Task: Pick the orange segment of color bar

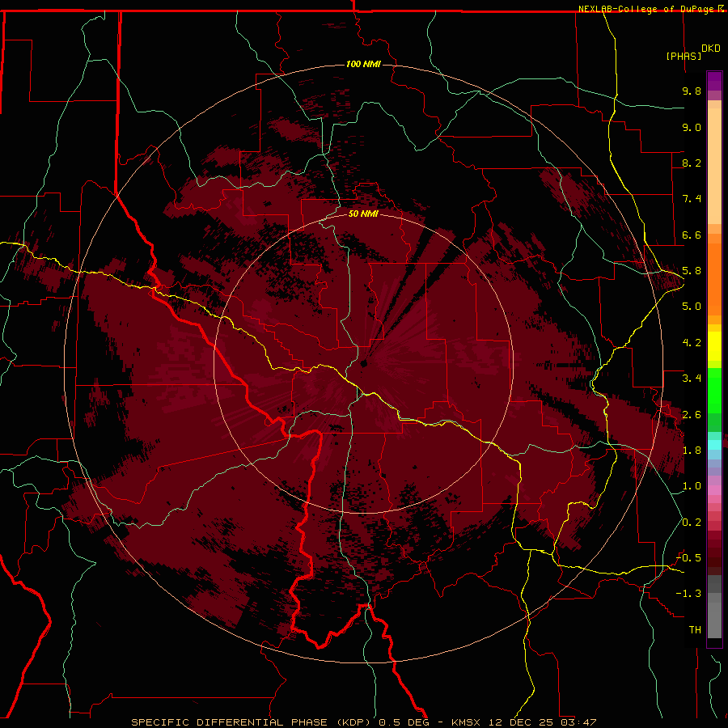Action: [714, 280]
